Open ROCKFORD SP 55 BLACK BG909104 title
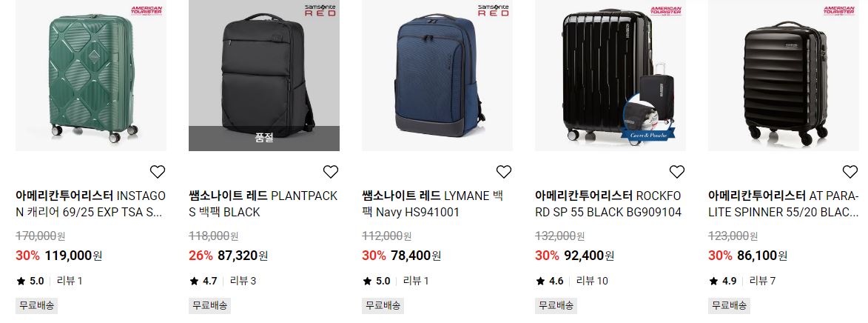 (x=608, y=204)
